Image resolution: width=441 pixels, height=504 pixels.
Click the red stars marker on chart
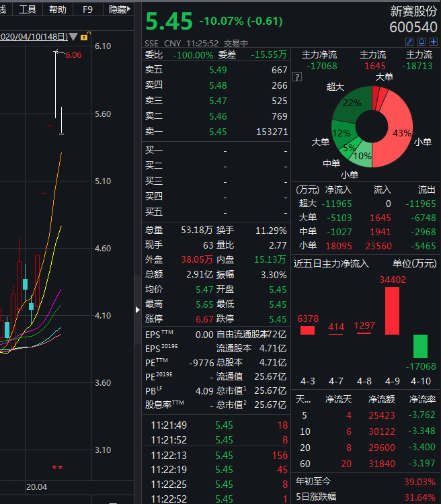point(57,467)
